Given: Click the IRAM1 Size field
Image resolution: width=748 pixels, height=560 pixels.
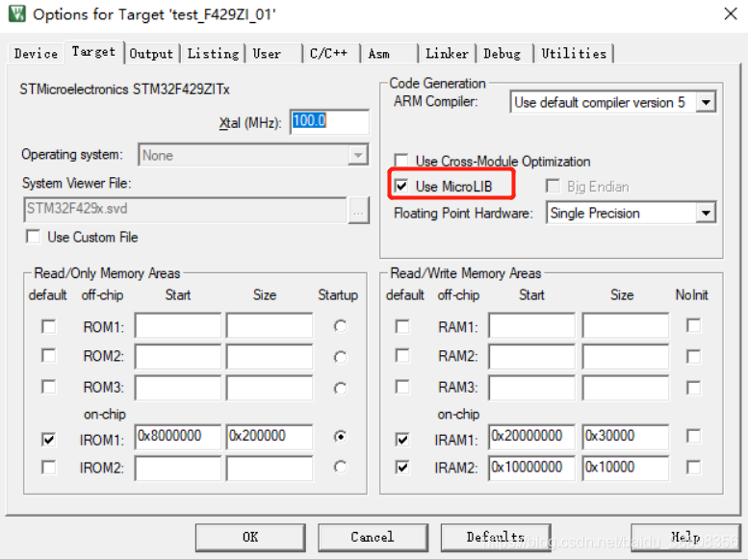Looking at the screenshot, I should [x=626, y=437].
